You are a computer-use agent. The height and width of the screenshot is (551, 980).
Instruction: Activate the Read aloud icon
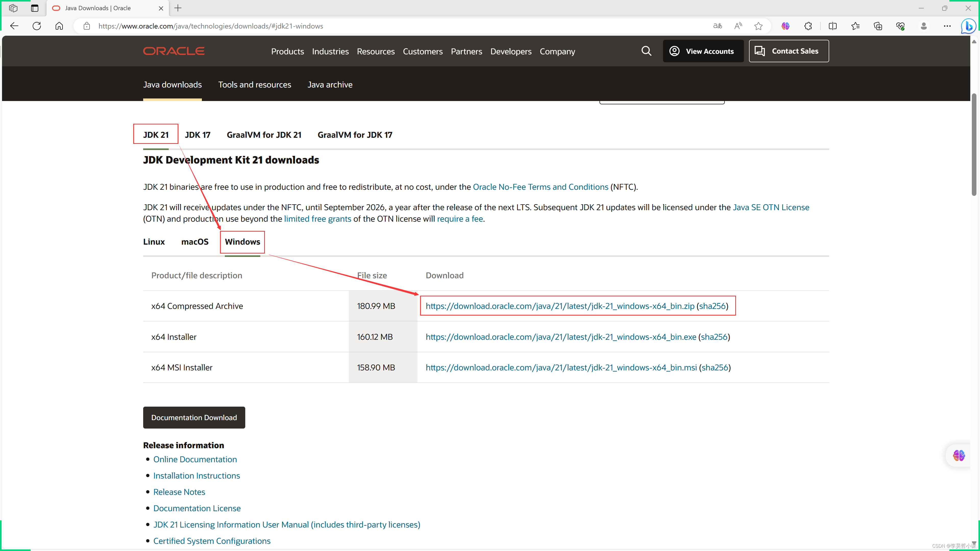coord(738,26)
